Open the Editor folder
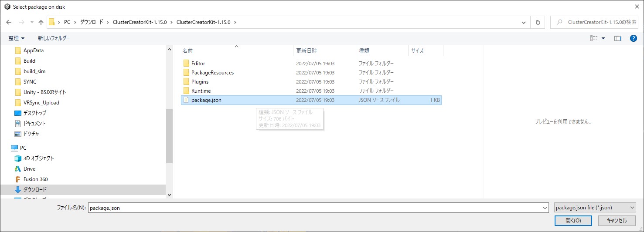The height and width of the screenshot is (232, 644). coord(198,64)
